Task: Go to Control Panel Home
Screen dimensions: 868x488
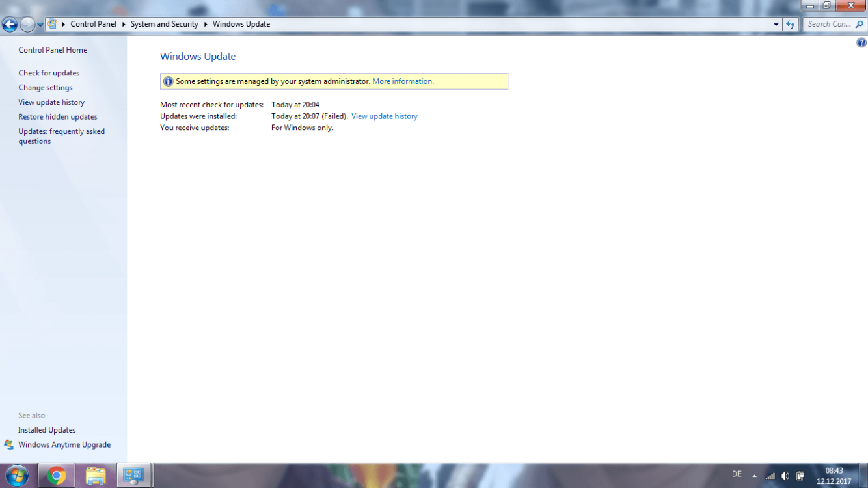Action: [x=53, y=50]
